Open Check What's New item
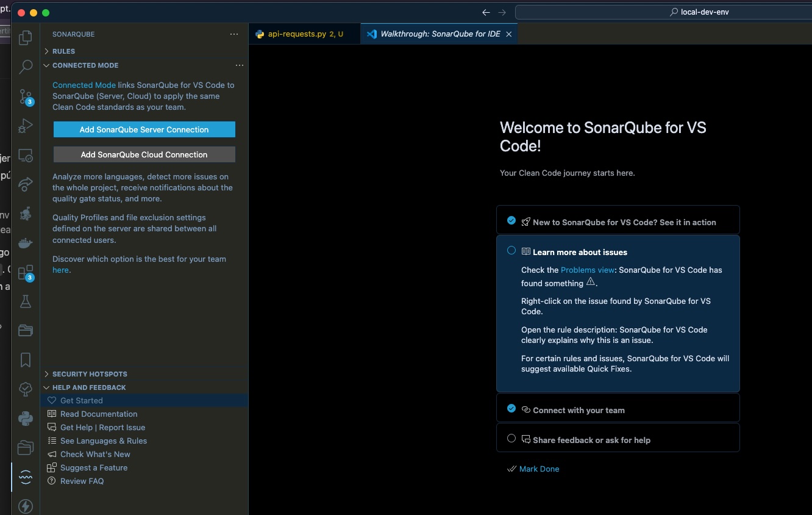 (144, 455)
